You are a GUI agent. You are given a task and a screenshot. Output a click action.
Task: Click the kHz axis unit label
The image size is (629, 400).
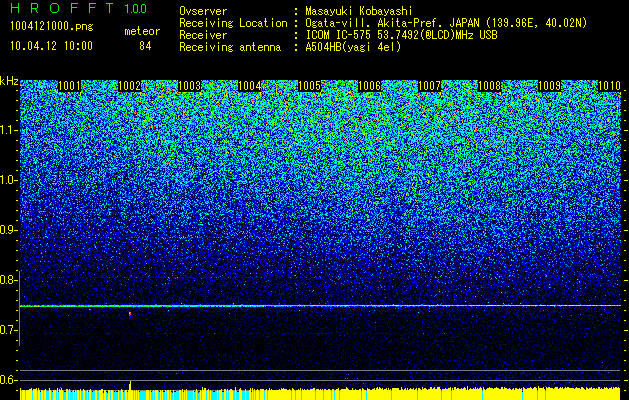coord(9,81)
